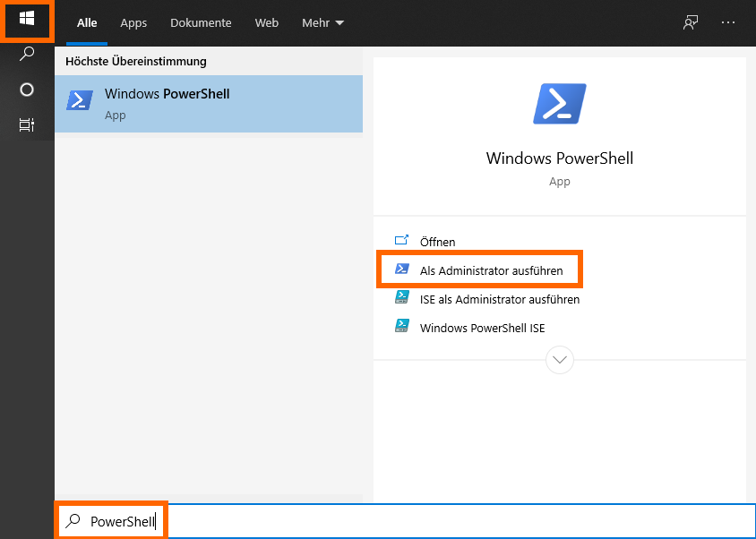Choose ISE als Administrator ausführen
Image resolution: width=756 pixels, height=539 pixels.
click(x=500, y=299)
